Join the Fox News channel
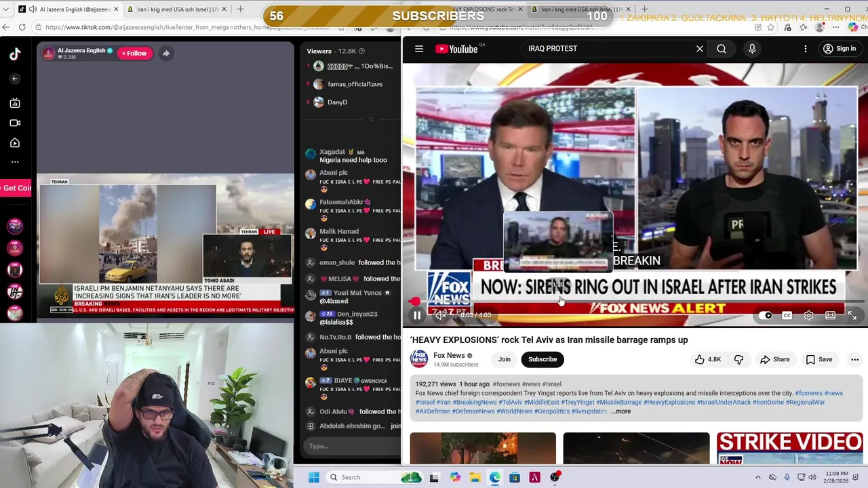 504,359
